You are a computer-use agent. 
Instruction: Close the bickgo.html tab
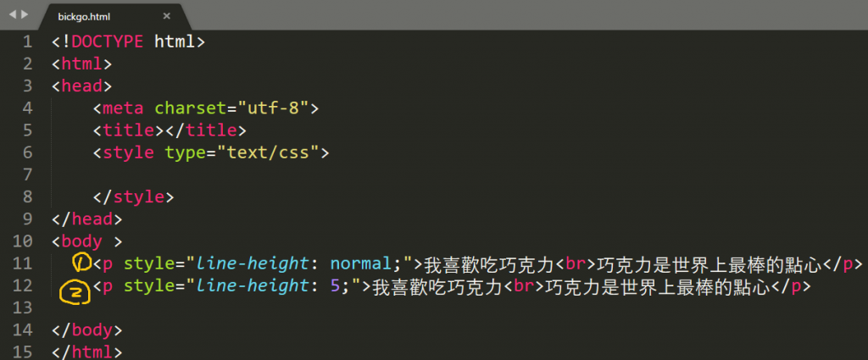[167, 16]
